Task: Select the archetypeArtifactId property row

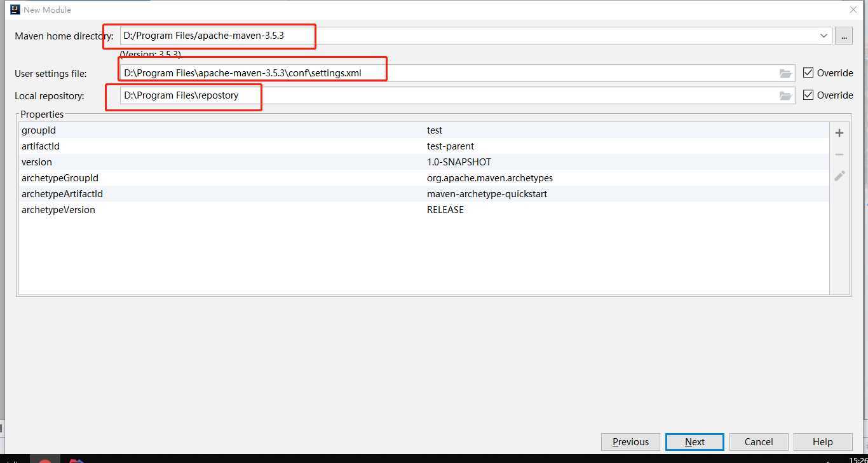Action: click(424, 194)
